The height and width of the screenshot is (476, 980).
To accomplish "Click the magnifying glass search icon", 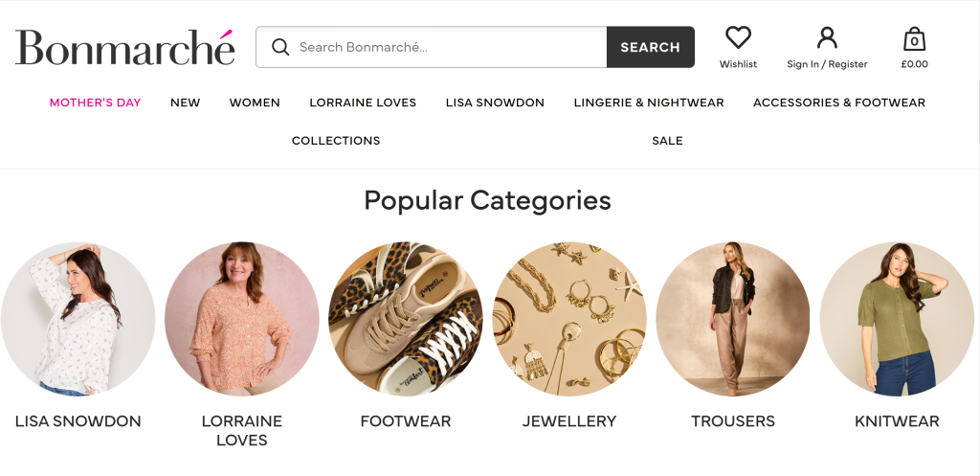I will pos(280,47).
